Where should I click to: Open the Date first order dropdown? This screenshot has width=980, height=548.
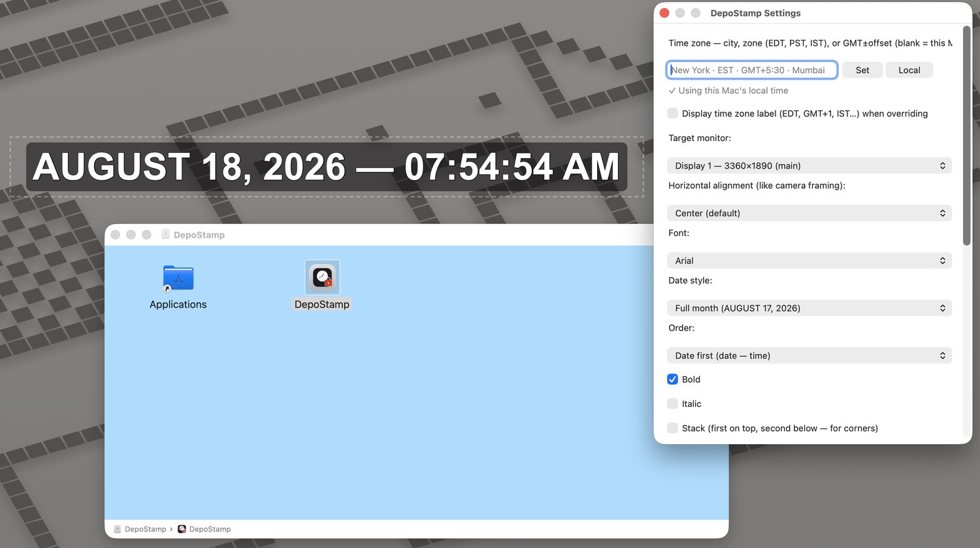(809, 356)
